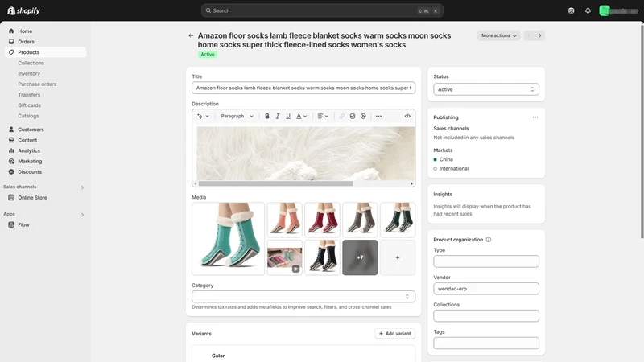
Task: Expand Sales channels section chevron
Action: point(83,187)
